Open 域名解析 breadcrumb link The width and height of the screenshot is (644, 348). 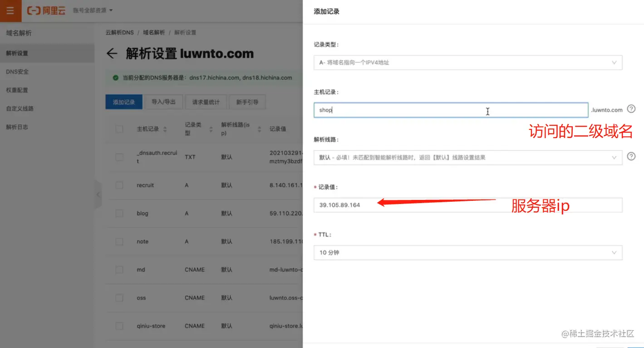[x=154, y=33]
